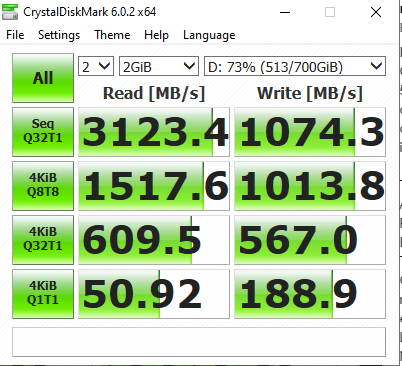Expand the 2GiB test size dropdown
The height and width of the screenshot is (366, 402).
point(159,66)
